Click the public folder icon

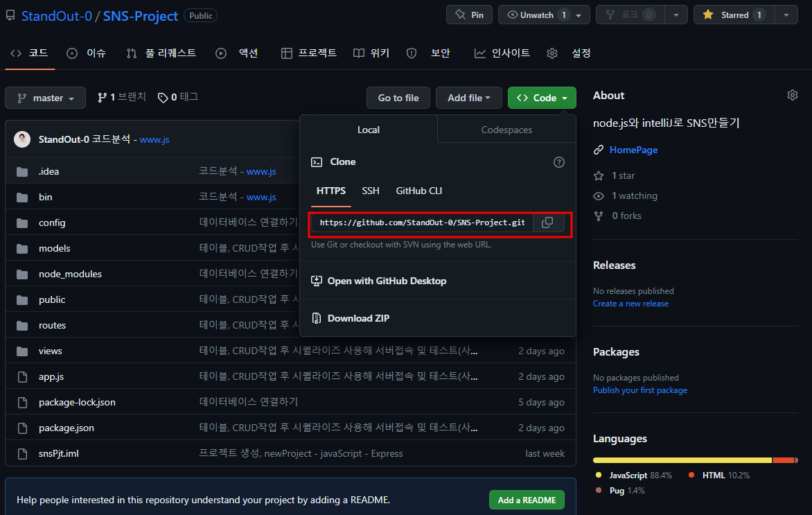(x=21, y=300)
